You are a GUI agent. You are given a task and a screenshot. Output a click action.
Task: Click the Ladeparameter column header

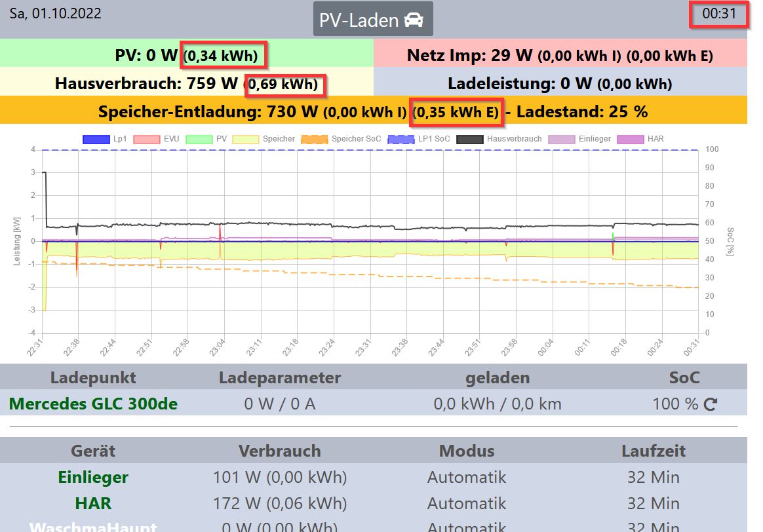point(280,378)
